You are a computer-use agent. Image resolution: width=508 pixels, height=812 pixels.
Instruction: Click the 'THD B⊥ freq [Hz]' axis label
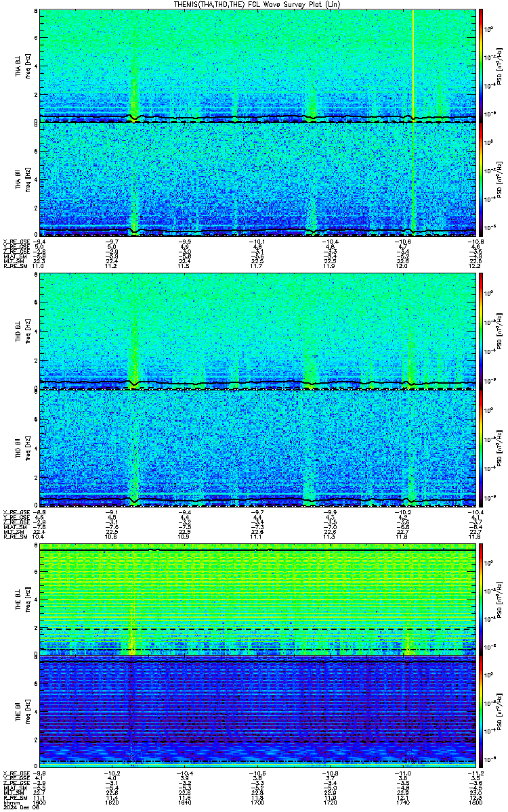click(22, 332)
